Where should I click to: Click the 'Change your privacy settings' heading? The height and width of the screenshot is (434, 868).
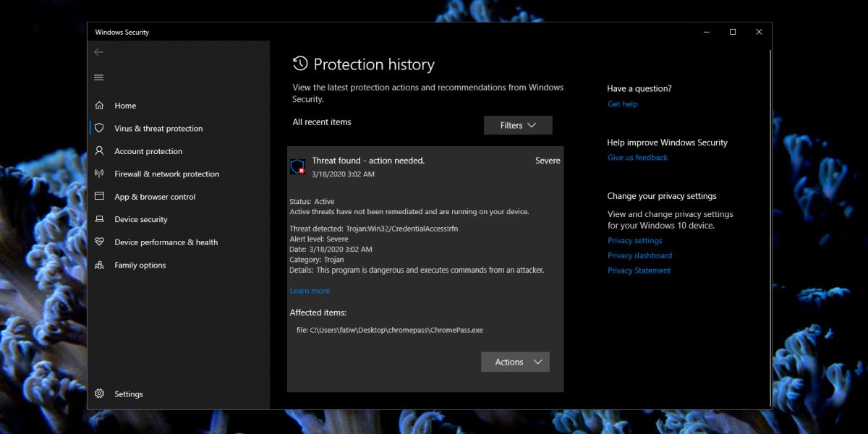[662, 196]
